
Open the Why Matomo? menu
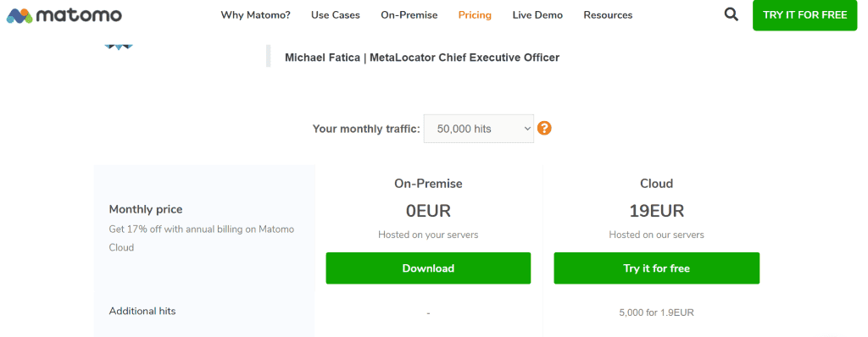[256, 15]
